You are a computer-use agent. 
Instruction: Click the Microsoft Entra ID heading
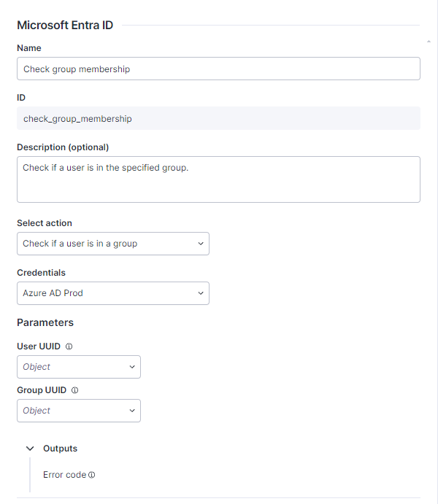[65, 25]
